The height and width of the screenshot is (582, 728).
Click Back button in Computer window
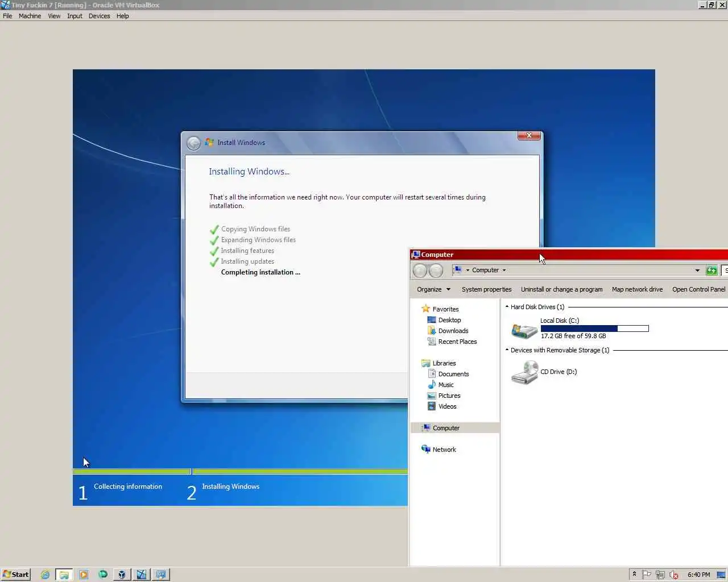pyautogui.click(x=420, y=271)
